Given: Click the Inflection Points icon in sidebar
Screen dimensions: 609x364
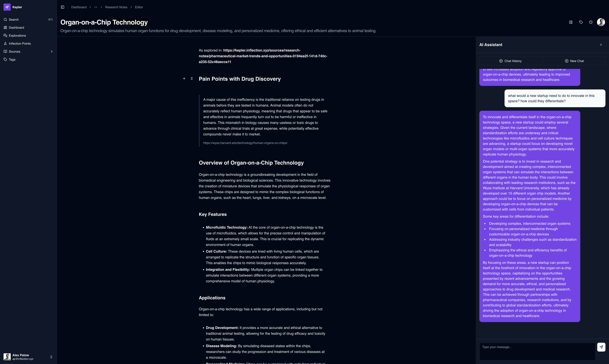Looking at the screenshot, I should coord(5,43).
